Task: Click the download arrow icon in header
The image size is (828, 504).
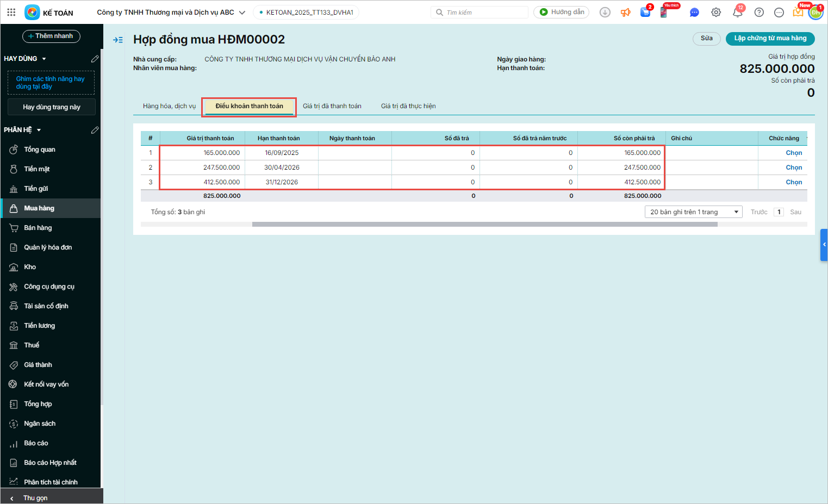Action: [605, 13]
